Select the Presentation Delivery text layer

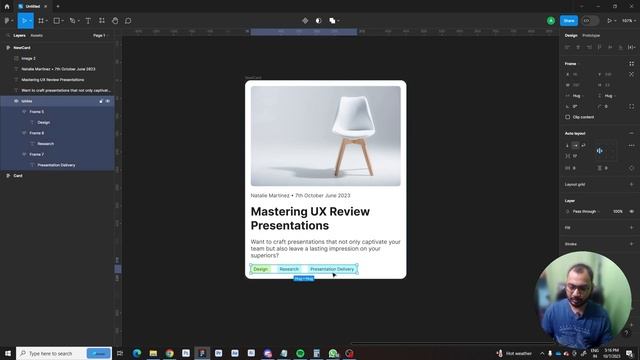coord(57,165)
